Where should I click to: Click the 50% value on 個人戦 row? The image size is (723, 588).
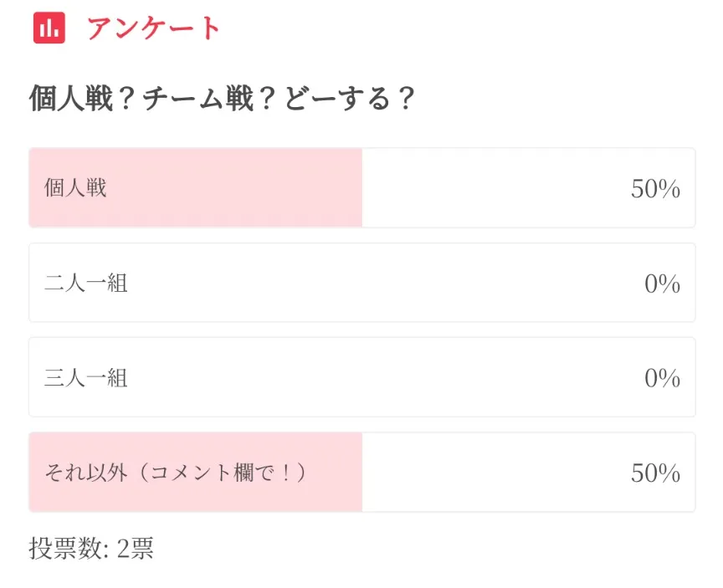pyautogui.click(x=655, y=189)
